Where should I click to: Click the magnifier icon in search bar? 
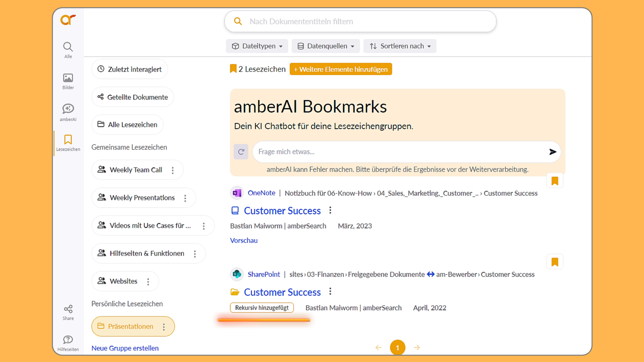(x=238, y=21)
